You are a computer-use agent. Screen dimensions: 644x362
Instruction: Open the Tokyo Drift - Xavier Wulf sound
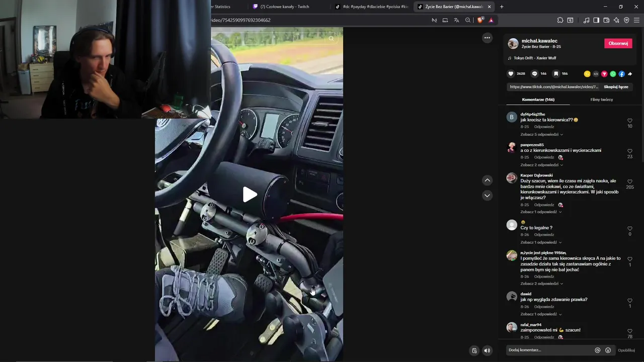(534, 58)
